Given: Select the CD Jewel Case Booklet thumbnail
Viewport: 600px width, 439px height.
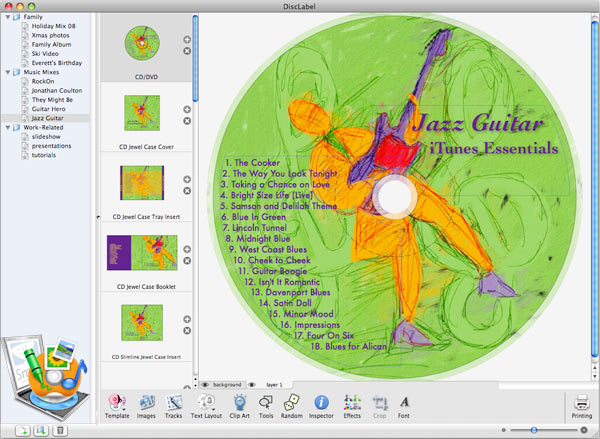Looking at the screenshot, I should click(x=141, y=254).
